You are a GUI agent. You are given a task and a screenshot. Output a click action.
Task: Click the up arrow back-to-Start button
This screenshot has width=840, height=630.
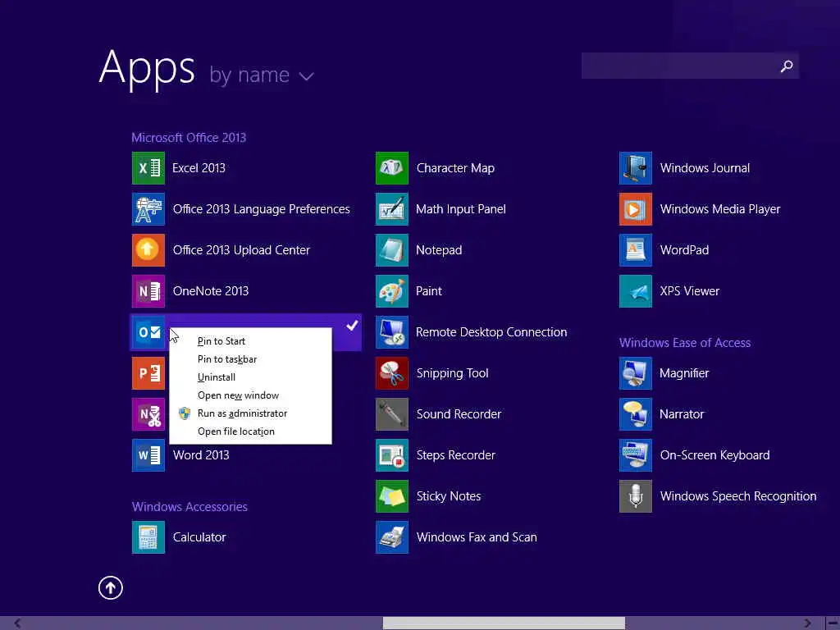point(111,587)
